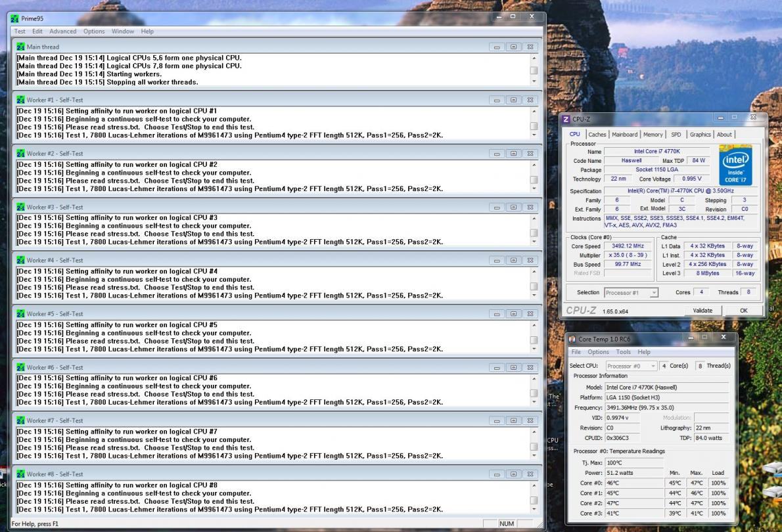Click the Multiplier value x 35.0
The height and width of the screenshot is (532, 782).
(x=628, y=255)
